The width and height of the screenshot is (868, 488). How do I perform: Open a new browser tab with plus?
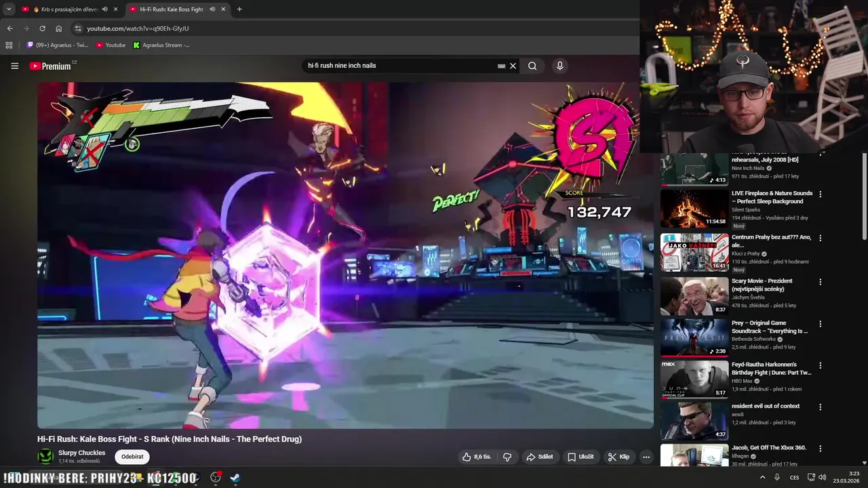click(239, 9)
